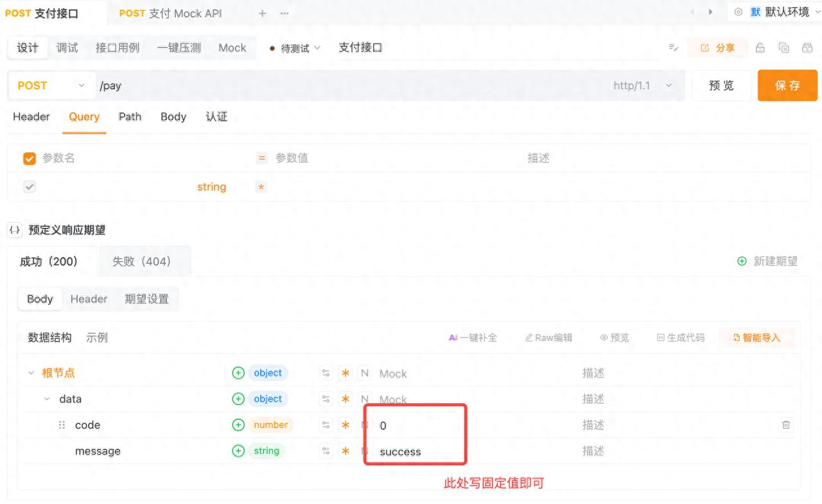Image resolution: width=822 pixels, height=504 pixels.
Task: Add a child field to 根节点
Action: (x=238, y=373)
